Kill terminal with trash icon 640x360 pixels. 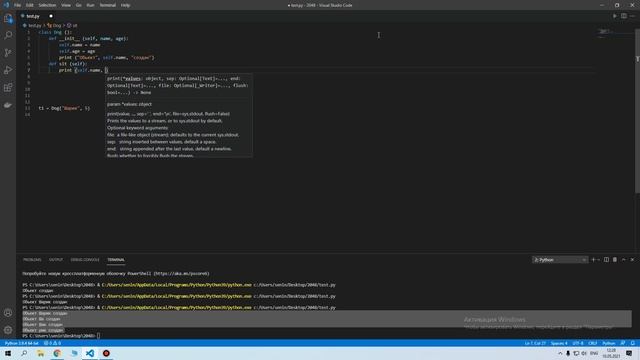click(615, 260)
